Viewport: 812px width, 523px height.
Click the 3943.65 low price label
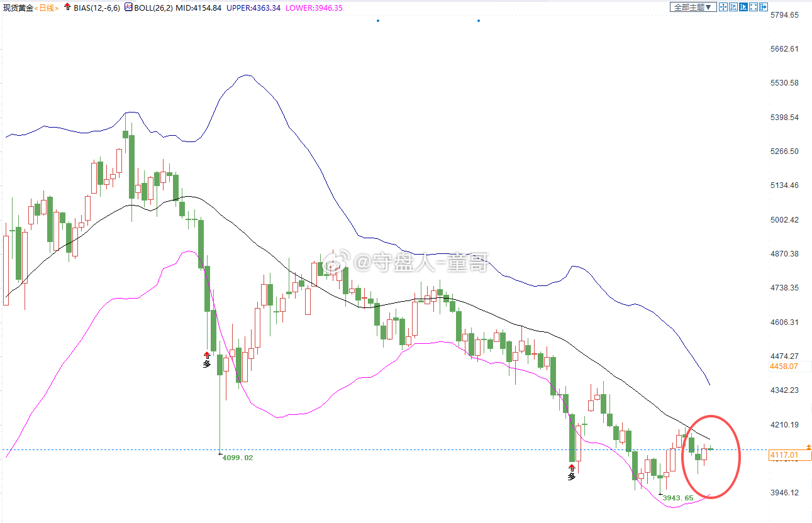[679, 498]
